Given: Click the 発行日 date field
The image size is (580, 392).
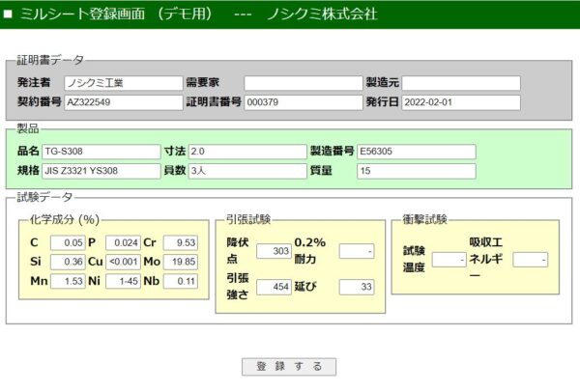Looking at the screenshot, I should (x=460, y=102).
